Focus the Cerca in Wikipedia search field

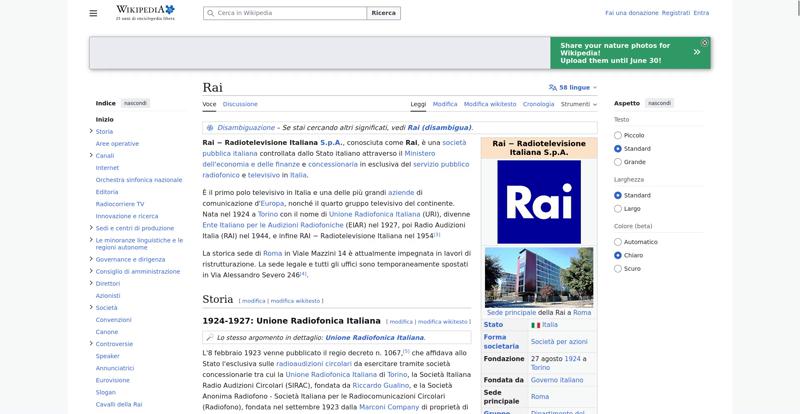click(x=285, y=13)
